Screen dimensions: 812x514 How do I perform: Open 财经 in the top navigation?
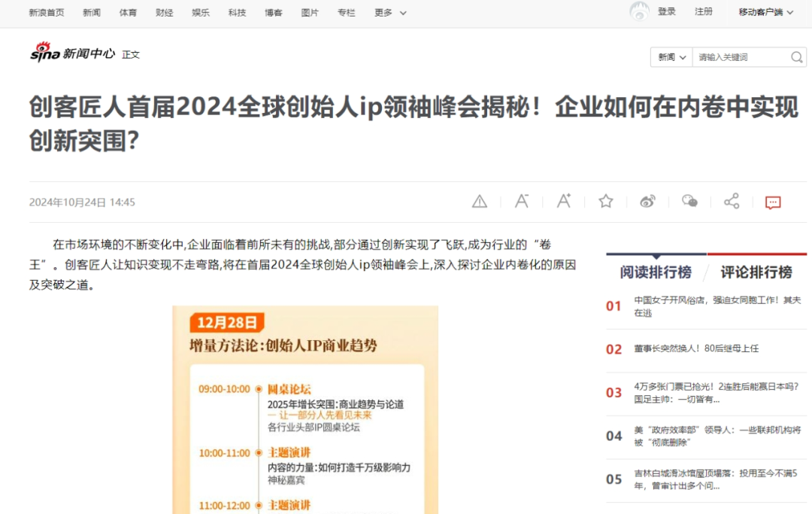click(x=164, y=13)
